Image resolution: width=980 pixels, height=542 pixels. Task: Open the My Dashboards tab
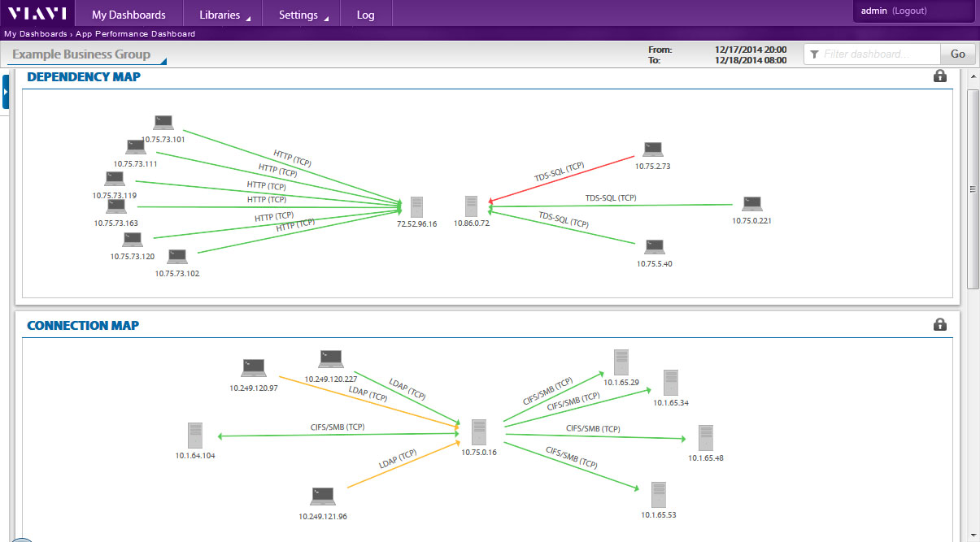click(x=128, y=15)
